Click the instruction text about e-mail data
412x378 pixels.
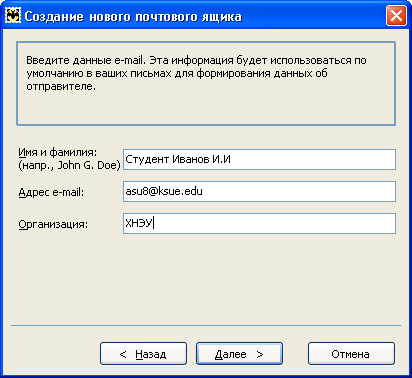pyautogui.click(x=196, y=73)
